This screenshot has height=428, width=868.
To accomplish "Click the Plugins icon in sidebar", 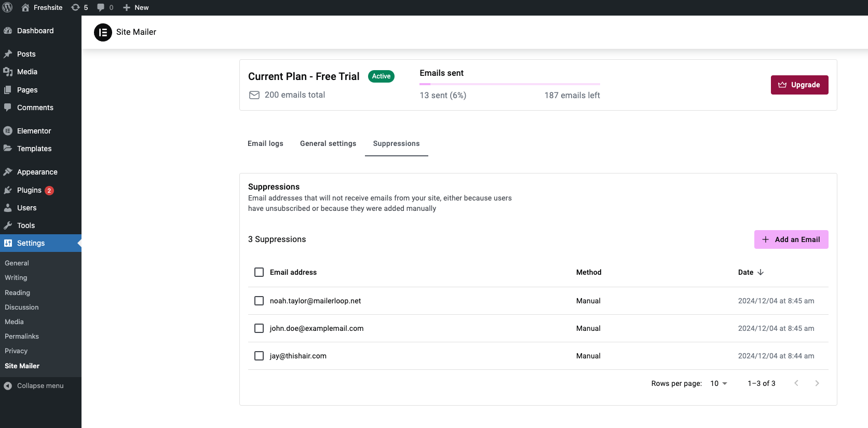I will point(8,190).
